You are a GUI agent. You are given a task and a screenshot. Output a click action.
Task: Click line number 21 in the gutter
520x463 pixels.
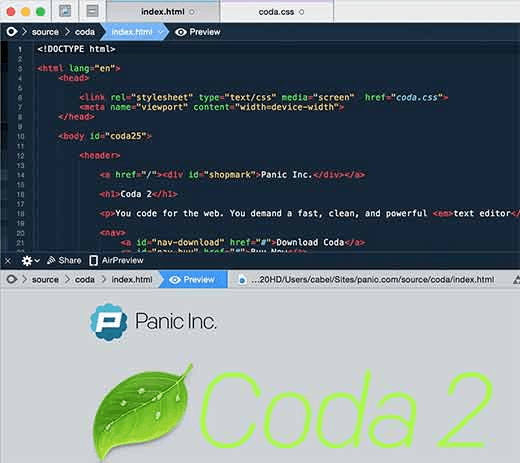20,243
